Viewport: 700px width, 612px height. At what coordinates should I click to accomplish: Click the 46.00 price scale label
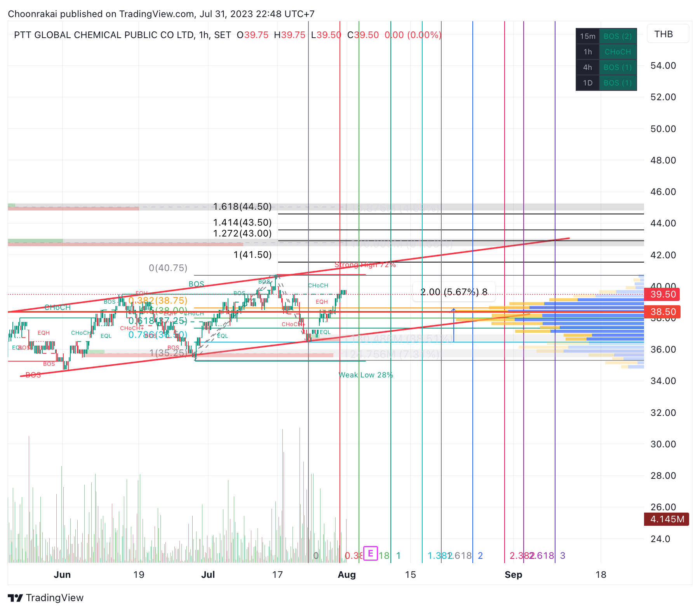663,192
